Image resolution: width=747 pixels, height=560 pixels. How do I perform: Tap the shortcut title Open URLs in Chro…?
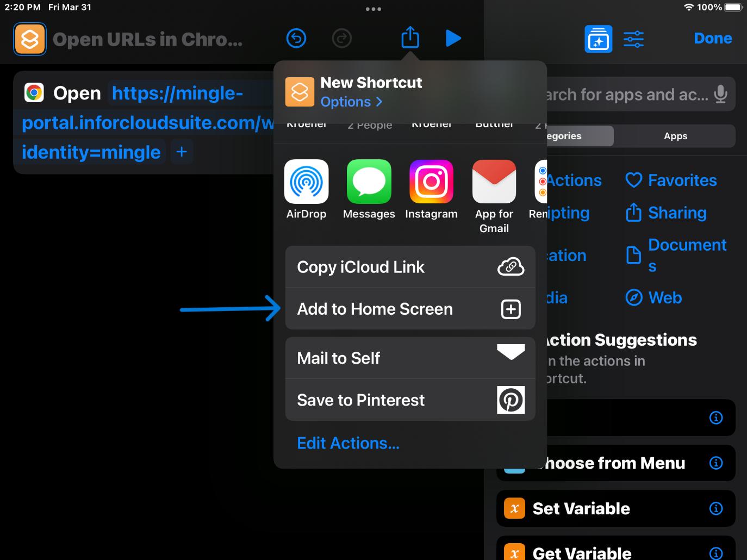pos(147,39)
